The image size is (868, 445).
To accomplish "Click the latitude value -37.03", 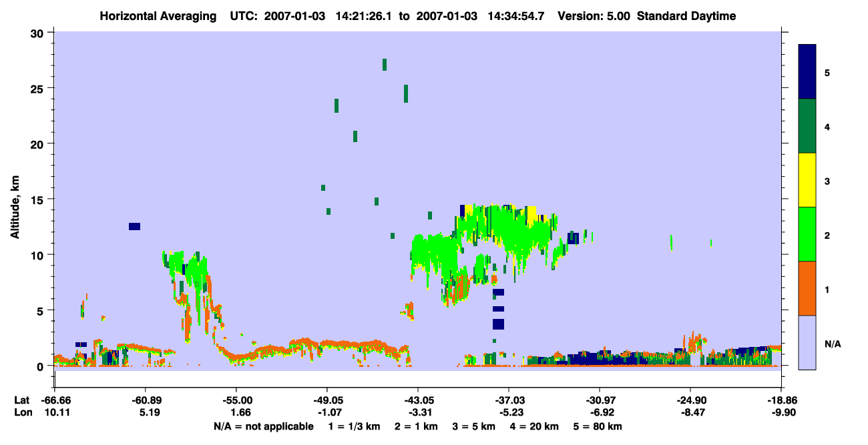I will tap(509, 400).
